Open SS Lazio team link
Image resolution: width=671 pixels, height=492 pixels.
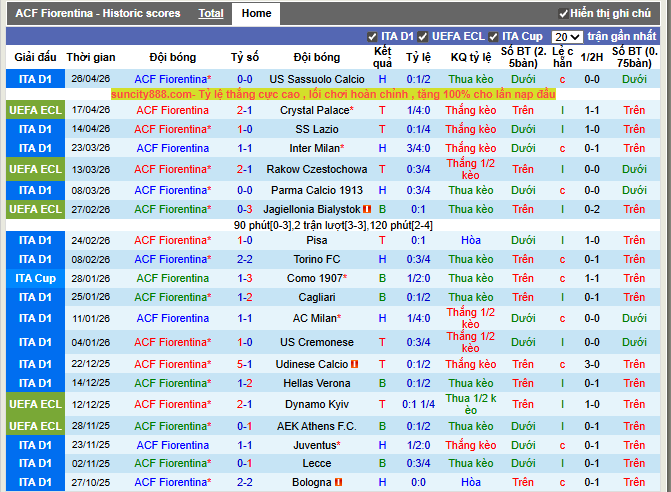point(317,129)
